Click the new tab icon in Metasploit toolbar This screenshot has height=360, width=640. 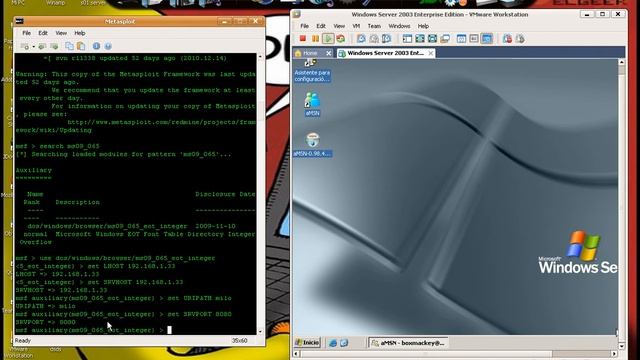point(25,46)
